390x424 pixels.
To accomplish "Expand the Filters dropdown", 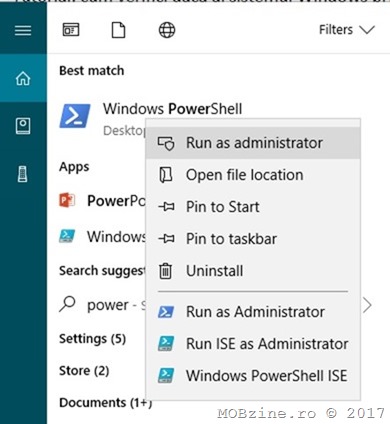I will [x=347, y=30].
